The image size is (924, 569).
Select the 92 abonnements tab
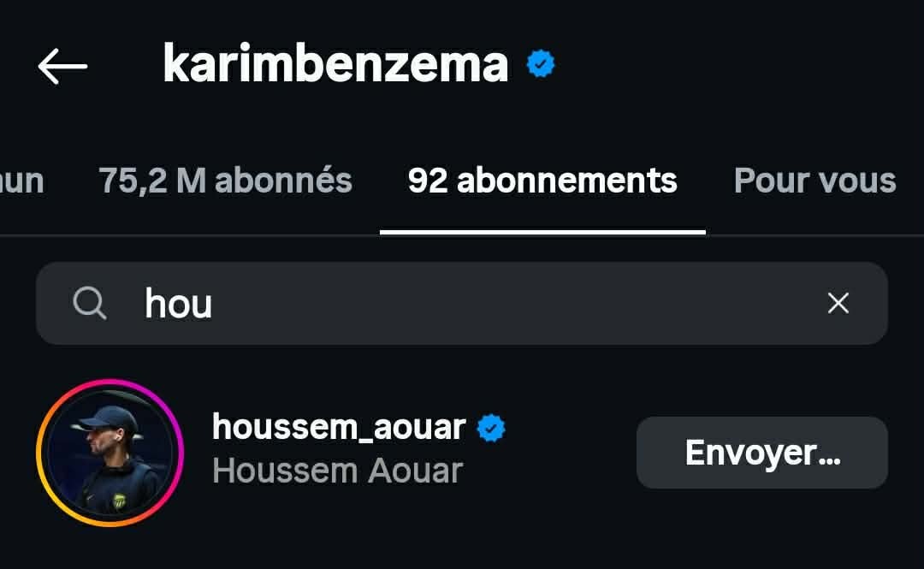click(x=542, y=181)
